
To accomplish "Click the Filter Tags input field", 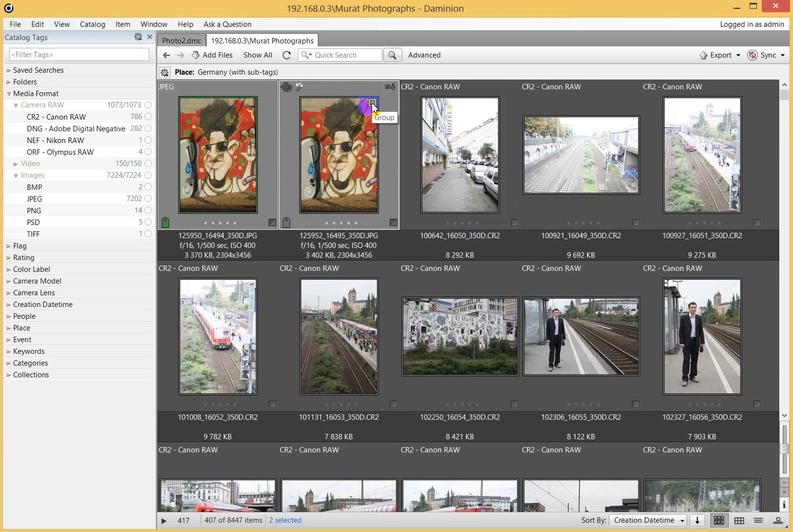I will 79,54.
